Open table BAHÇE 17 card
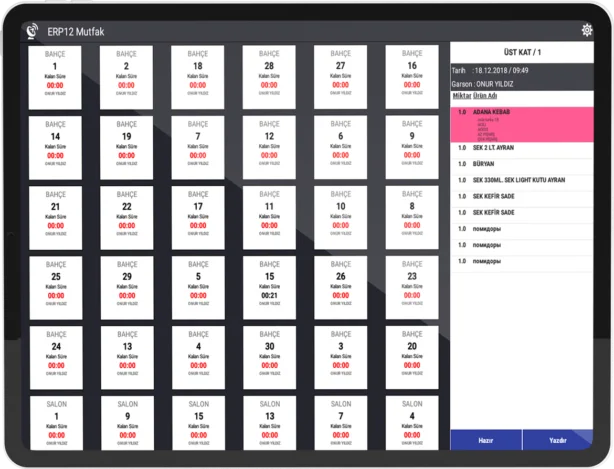The image size is (614, 469). pos(198,217)
